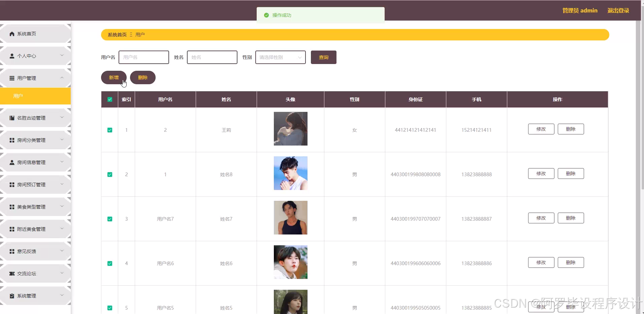Open the 交流论坛 sidebar menu

point(35,274)
